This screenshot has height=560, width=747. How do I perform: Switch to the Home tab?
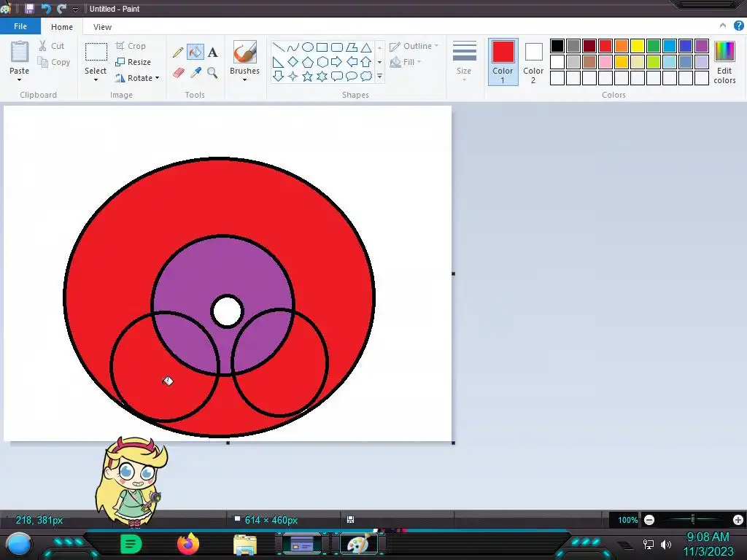coord(62,27)
